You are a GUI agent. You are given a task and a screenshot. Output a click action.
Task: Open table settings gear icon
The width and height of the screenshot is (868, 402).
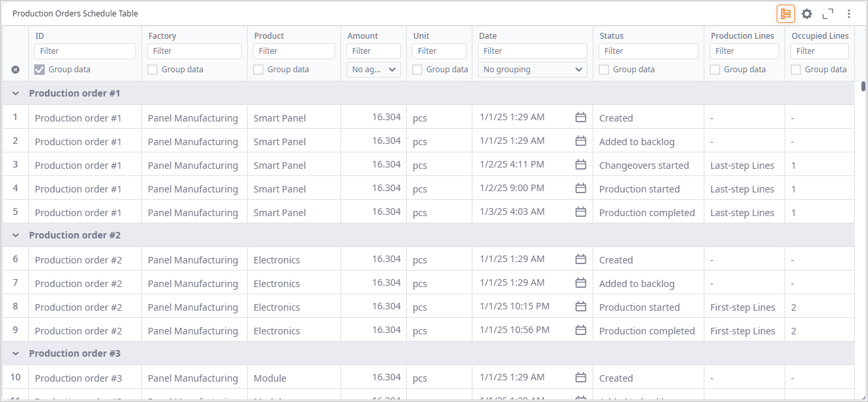(x=807, y=14)
